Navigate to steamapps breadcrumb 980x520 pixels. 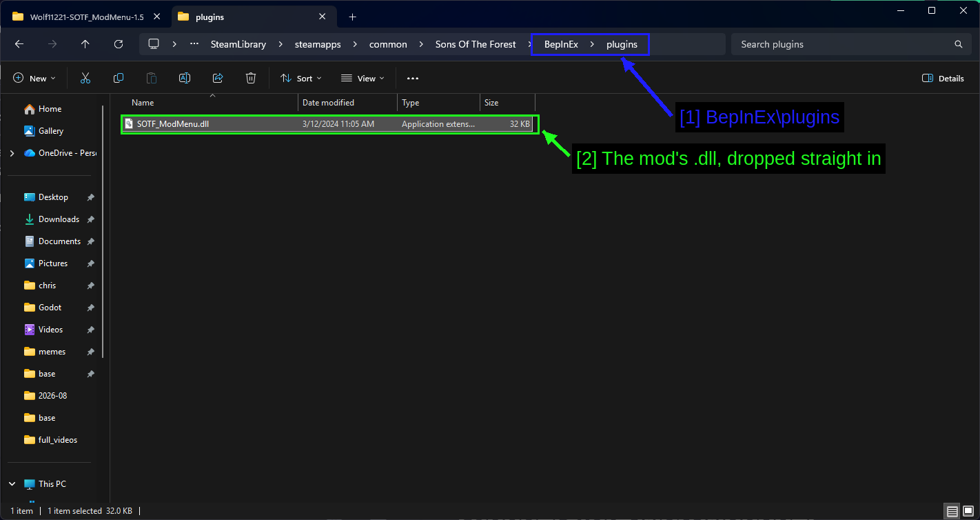coord(318,44)
